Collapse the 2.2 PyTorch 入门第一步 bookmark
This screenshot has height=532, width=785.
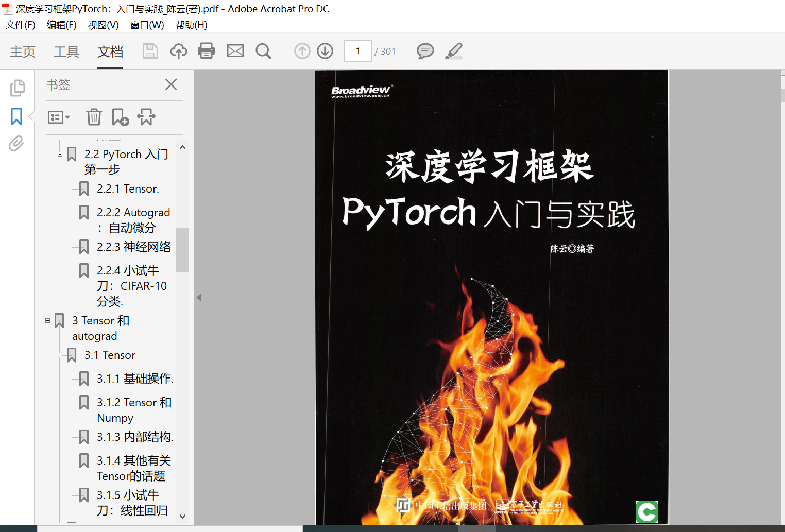pyautogui.click(x=60, y=154)
